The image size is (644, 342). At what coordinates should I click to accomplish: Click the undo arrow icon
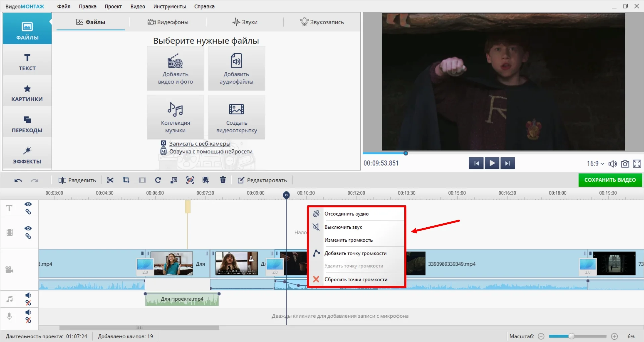tap(18, 180)
